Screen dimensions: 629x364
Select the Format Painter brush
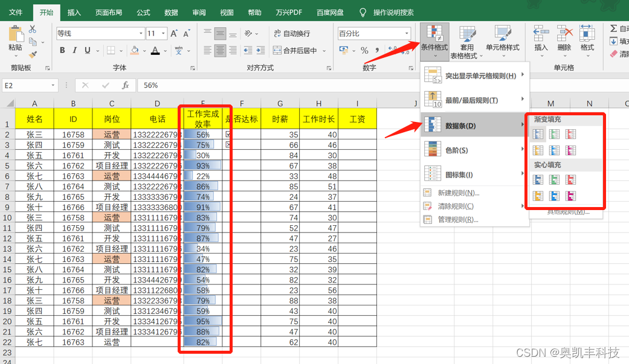(x=33, y=54)
